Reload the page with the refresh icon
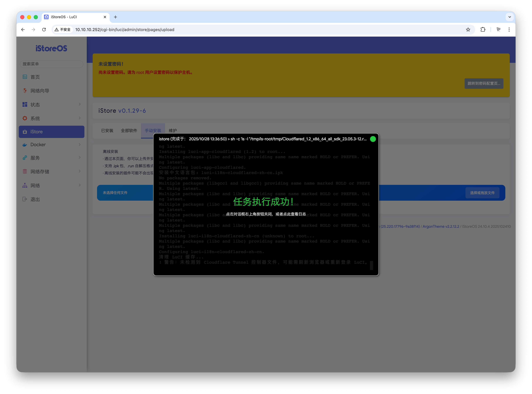Image resolution: width=532 pixels, height=394 pixels. click(x=44, y=30)
